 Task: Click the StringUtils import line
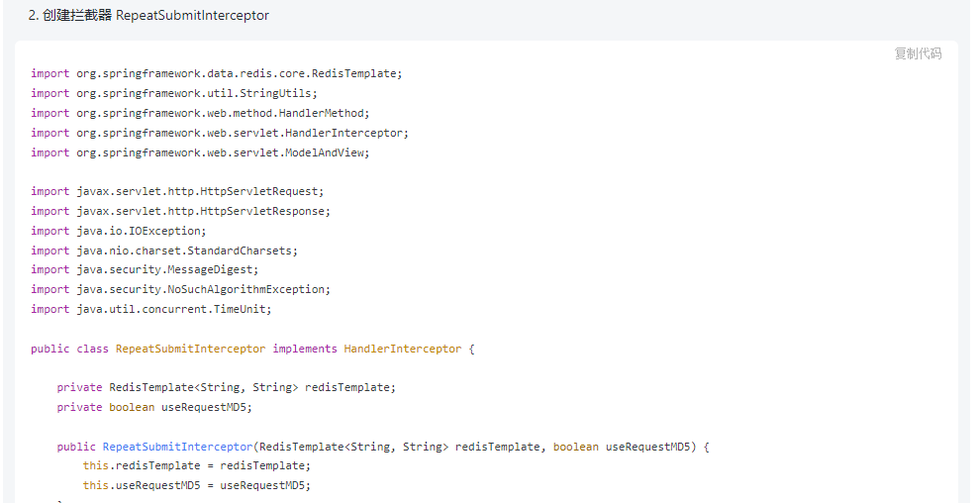point(173,93)
